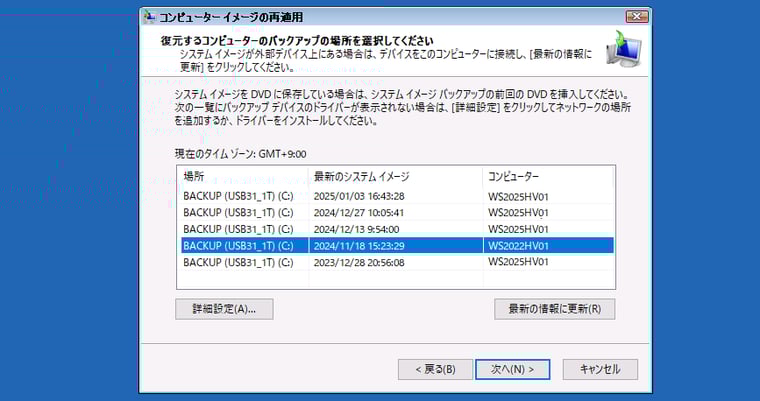
Task: Select backup row dated 2024/12/13 9:54:00
Action: click(x=396, y=229)
